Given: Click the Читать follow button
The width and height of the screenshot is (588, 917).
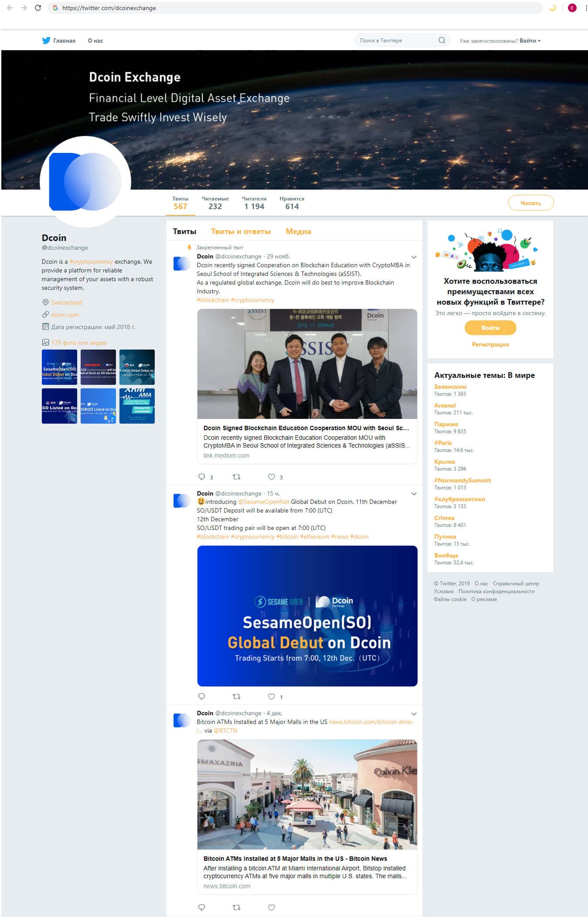Looking at the screenshot, I should 531,203.
